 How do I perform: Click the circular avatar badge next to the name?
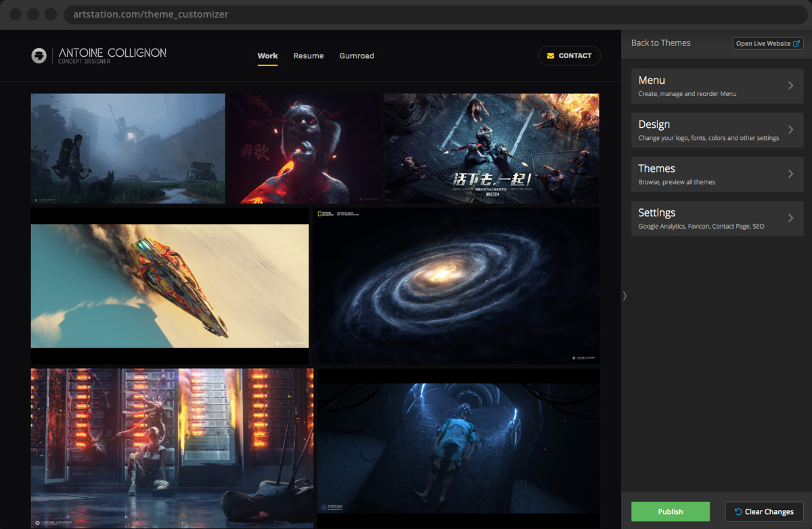point(39,55)
